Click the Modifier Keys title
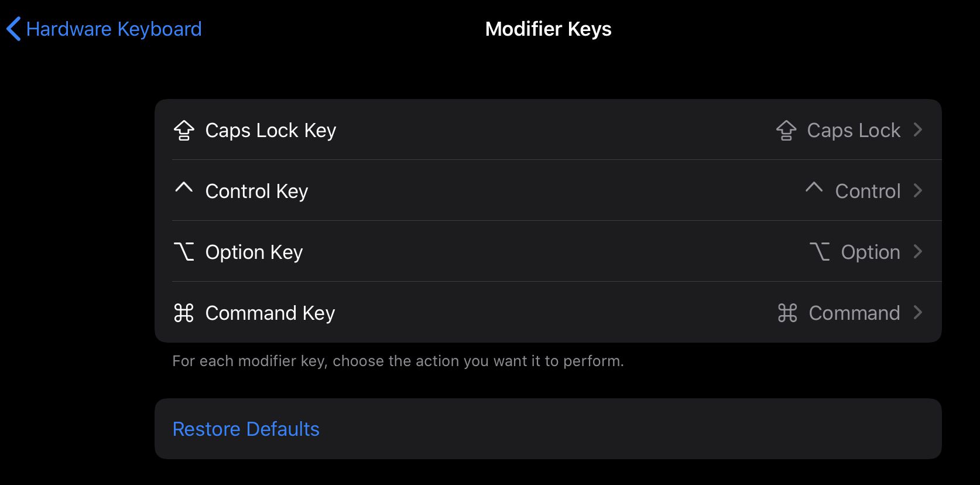 (x=548, y=29)
